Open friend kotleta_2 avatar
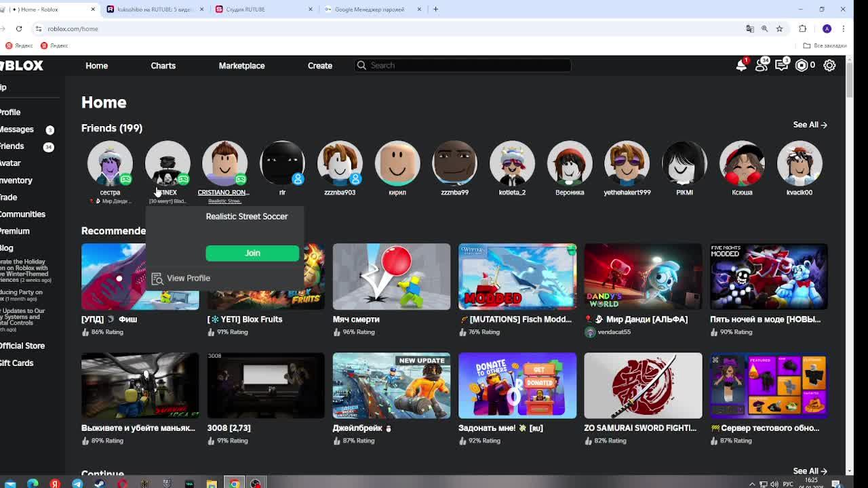The image size is (868, 488). (512, 163)
